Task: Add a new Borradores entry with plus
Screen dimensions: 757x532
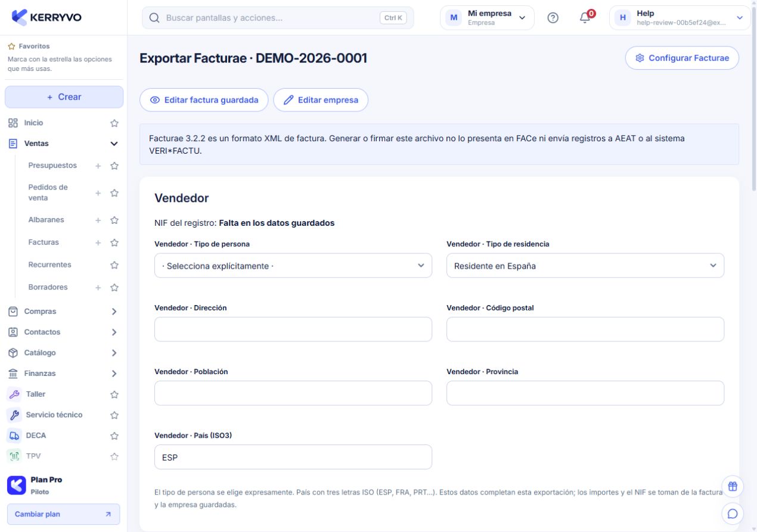Action: pos(98,287)
